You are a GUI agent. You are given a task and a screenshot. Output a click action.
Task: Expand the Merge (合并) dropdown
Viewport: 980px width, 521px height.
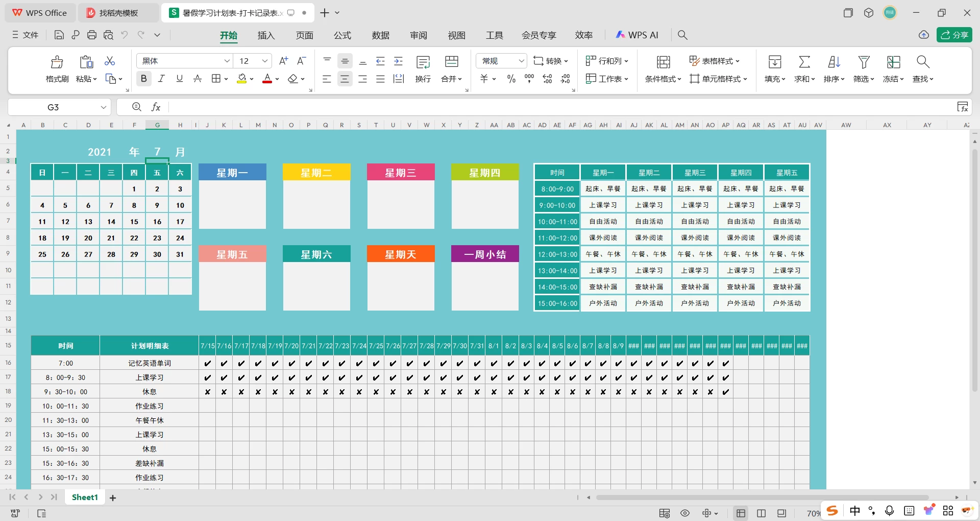coord(460,79)
